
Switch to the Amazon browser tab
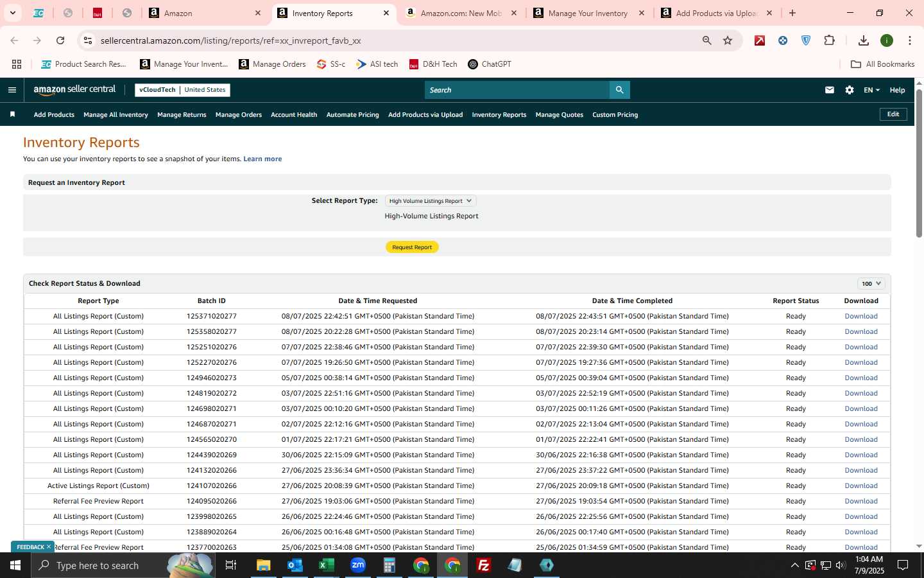[205, 13]
